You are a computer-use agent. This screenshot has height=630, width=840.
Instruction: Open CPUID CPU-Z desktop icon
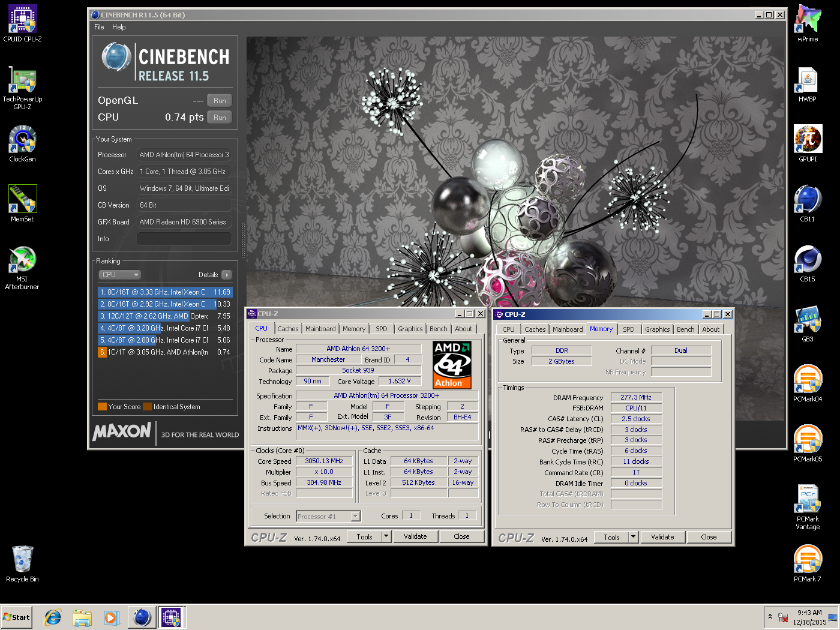point(22,24)
